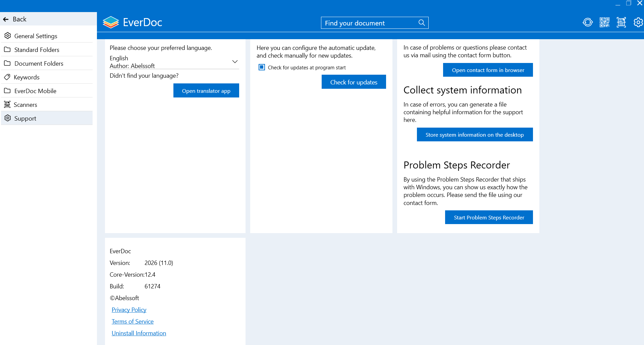Screen dimensions: 644x345
Task: Select the Support section
Action: click(x=47, y=118)
